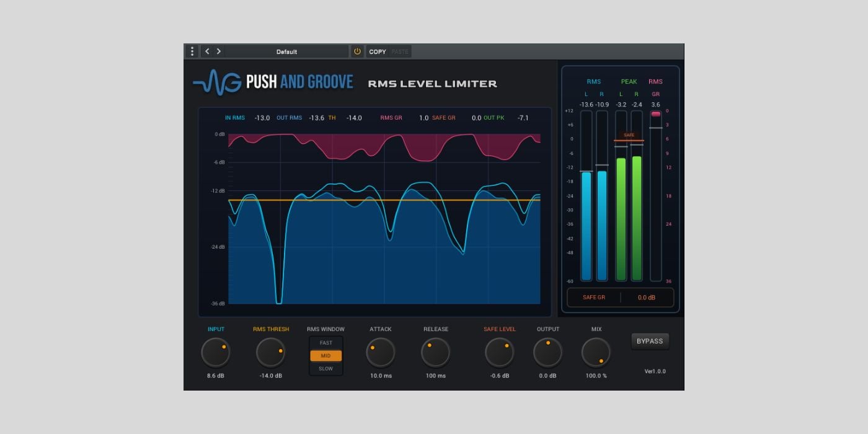Click the OUT RMS -13.6 readout
The width and height of the screenshot is (868, 434).
click(x=300, y=118)
